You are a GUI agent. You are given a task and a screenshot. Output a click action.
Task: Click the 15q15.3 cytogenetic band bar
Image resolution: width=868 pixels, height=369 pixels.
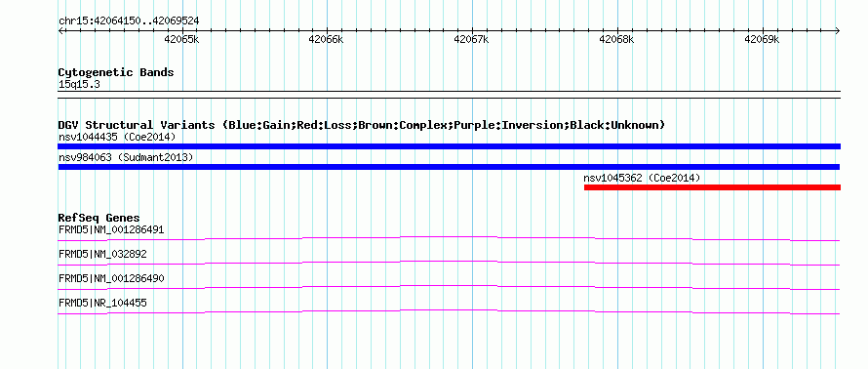(x=449, y=95)
